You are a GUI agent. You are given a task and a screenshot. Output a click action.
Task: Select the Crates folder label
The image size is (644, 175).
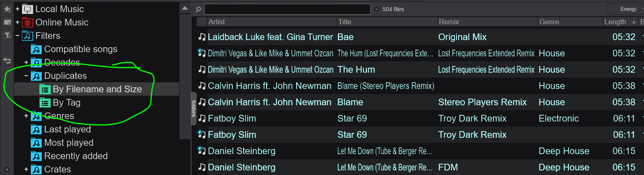pyautogui.click(x=57, y=169)
